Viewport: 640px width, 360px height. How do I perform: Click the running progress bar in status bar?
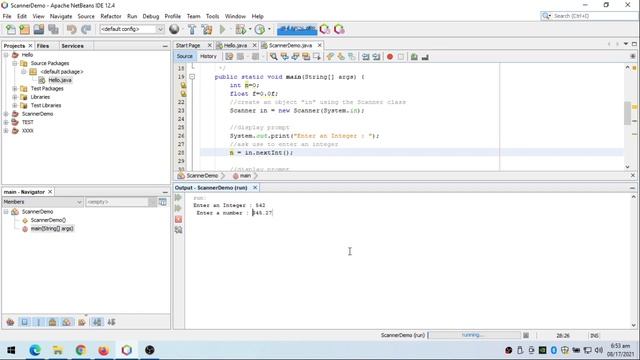click(474, 335)
